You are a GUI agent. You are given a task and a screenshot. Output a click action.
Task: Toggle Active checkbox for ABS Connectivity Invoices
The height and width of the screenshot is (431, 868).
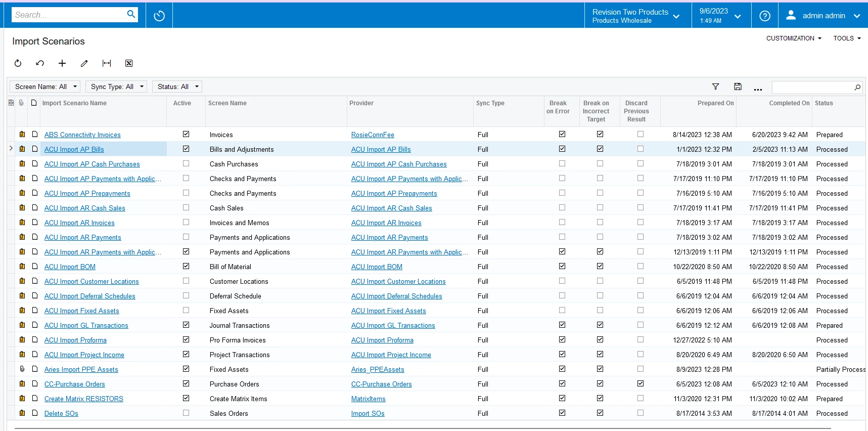coord(186,134)
